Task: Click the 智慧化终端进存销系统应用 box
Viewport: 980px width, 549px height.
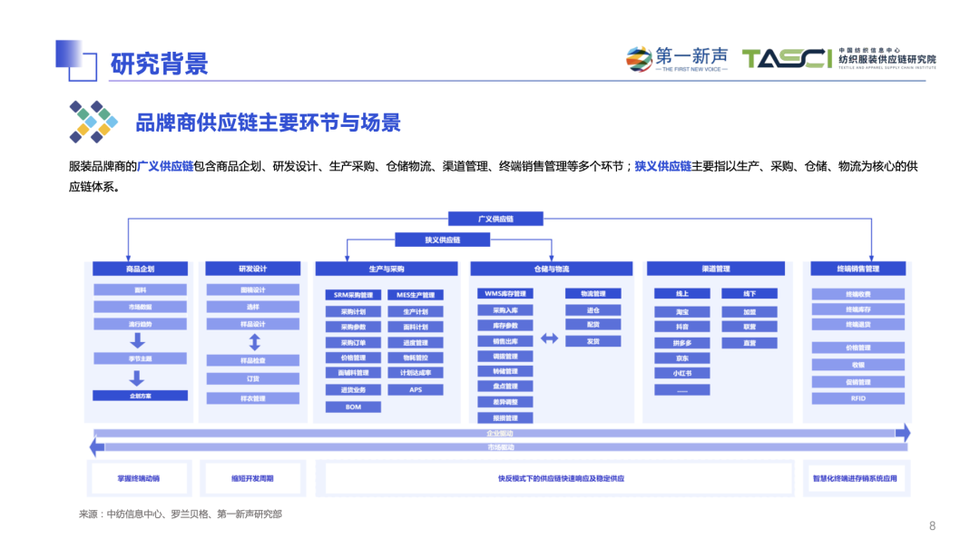Action: tap(855, 478)
